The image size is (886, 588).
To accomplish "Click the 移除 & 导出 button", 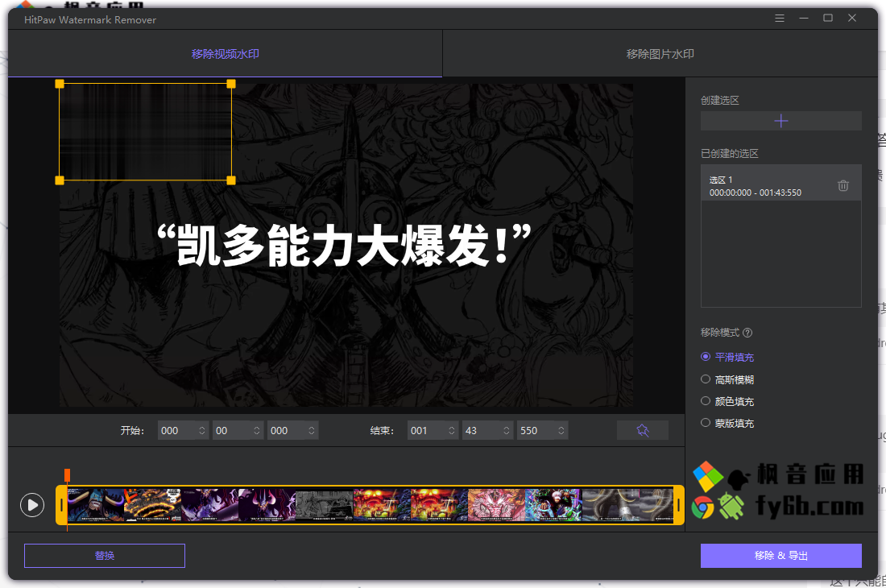I will click(x=781, y=556).
